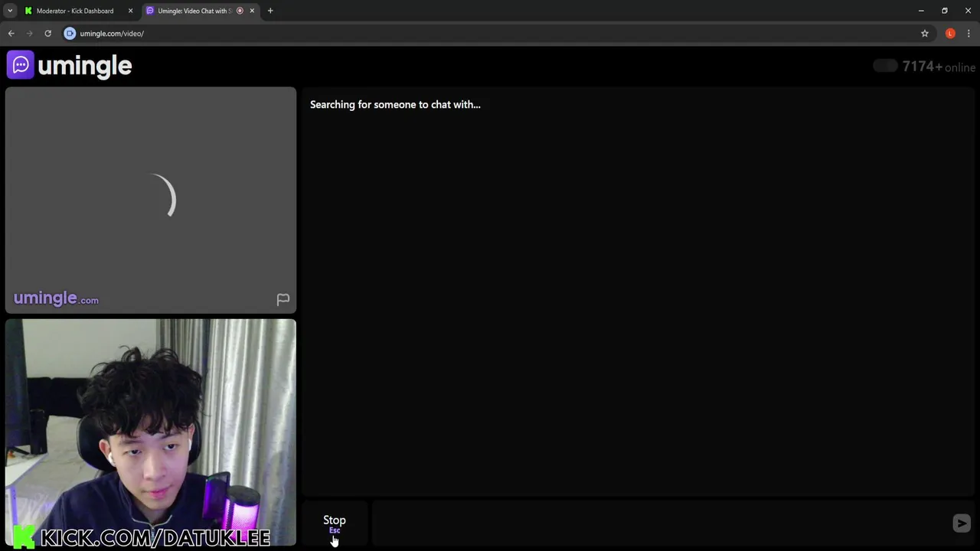Click the recording indicator on Umingle tab
Image resolution: width=980 pixels, height=551 pixels.
pyautogui.click(x=240, y=11)
